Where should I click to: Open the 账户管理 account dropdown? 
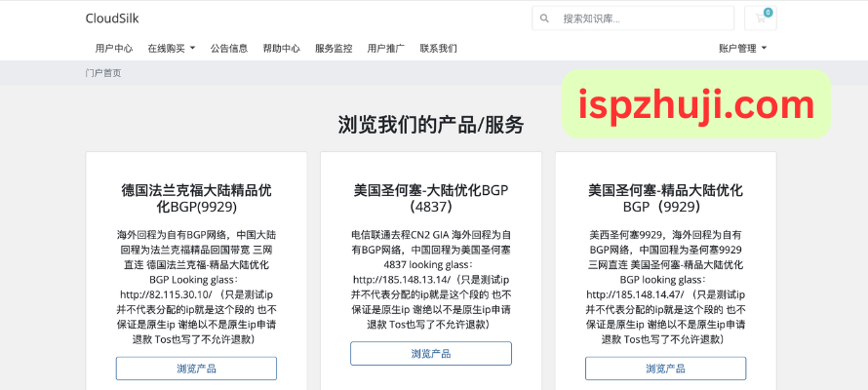tap(742, 48)
